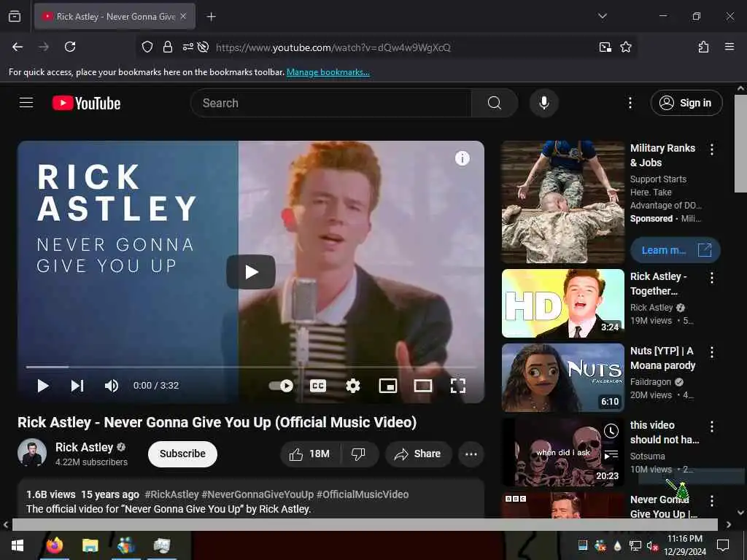Focus the YouTube Search field

click(x=331, y=103)
